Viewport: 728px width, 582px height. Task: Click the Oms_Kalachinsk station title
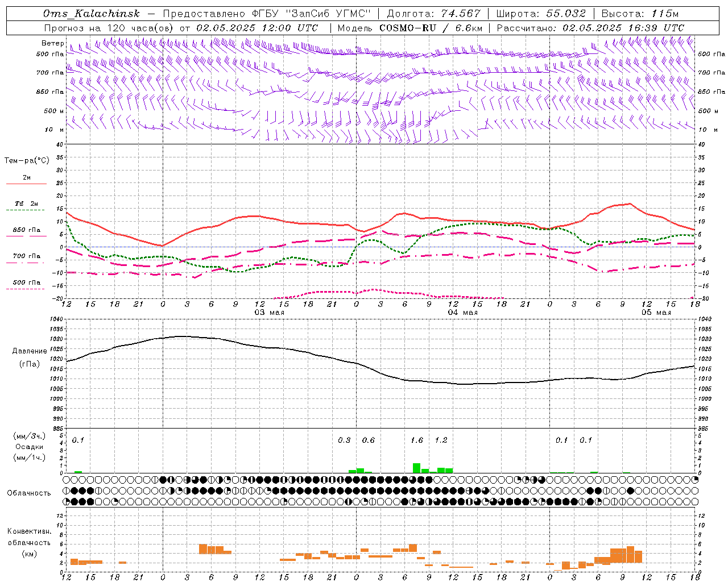click(92, 14)
